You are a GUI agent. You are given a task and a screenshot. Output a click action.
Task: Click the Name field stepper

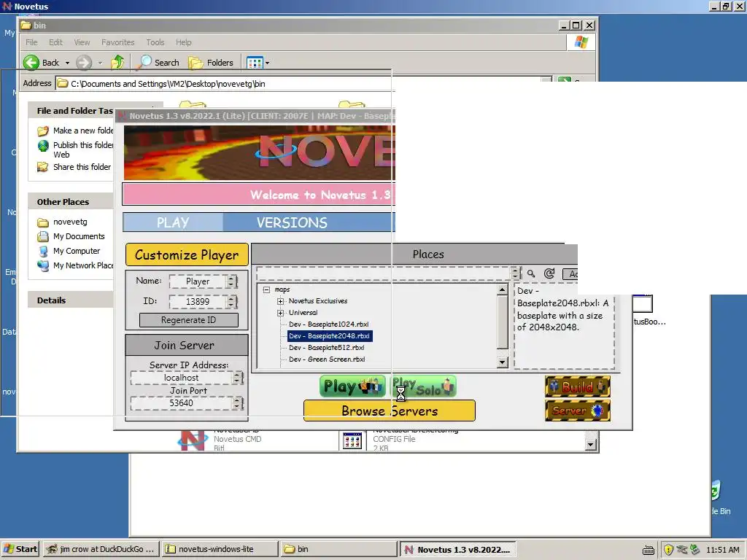tap(231, 281)
